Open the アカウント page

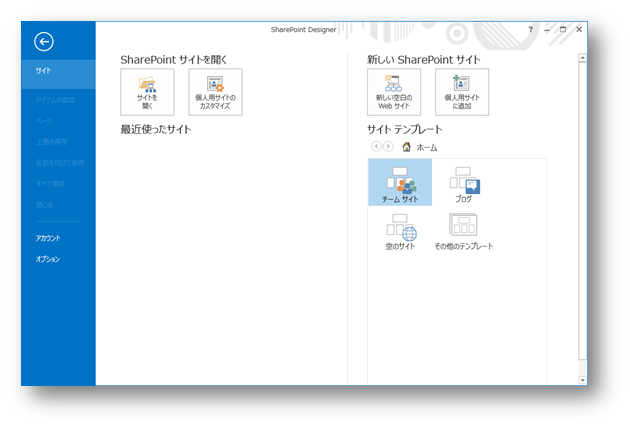tap(48, 238)
